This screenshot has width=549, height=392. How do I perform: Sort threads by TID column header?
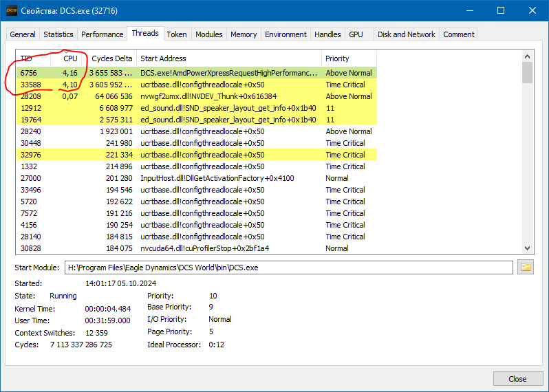pyautogui.click(x=33, y=58)
